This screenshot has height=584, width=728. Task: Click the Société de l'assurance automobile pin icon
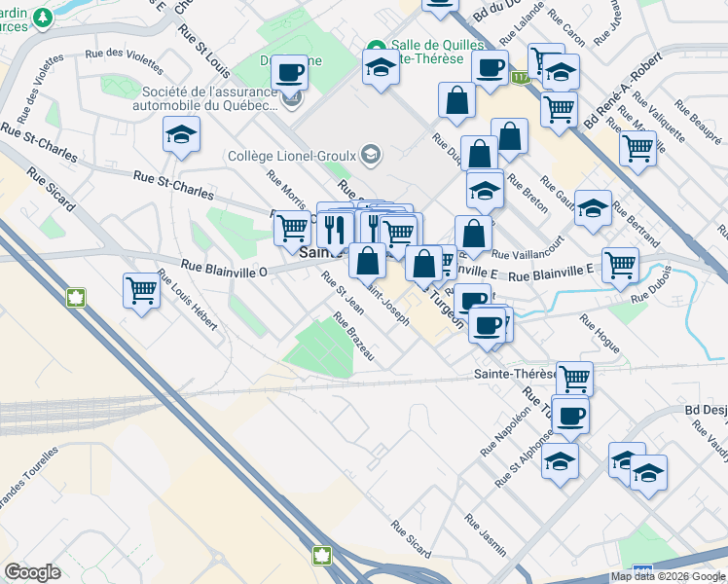[293, 99]
